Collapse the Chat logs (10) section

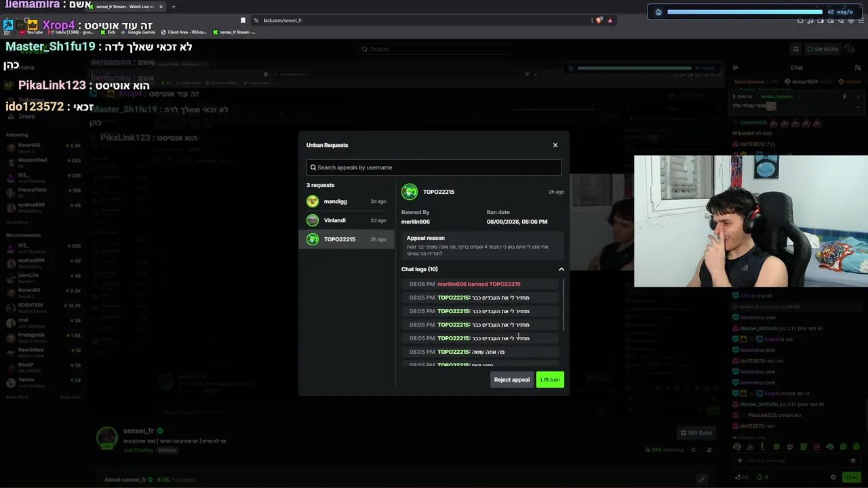[561, 269]
